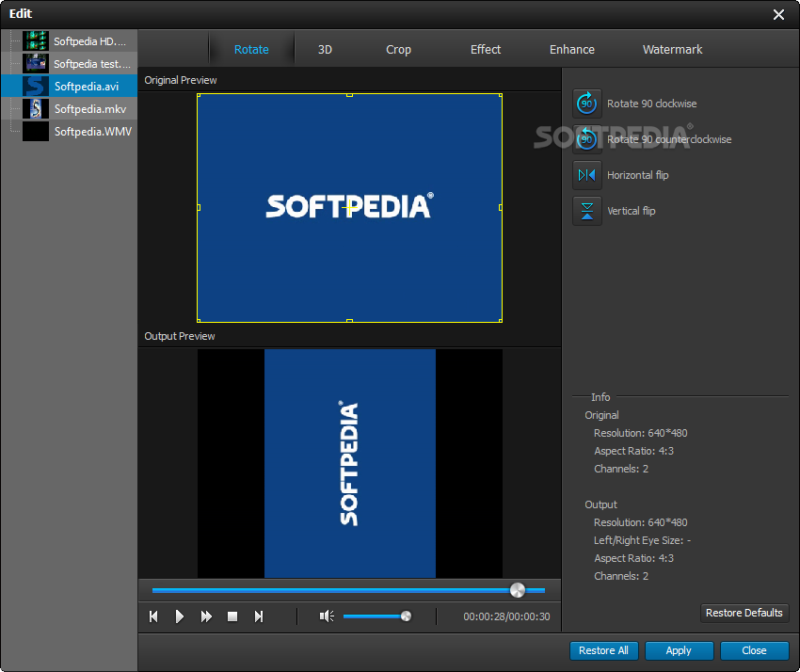Image resolution: width=800 pixels, height=672 pixels.
Task: Open the Crop tab
Action: tap(398, 49)
